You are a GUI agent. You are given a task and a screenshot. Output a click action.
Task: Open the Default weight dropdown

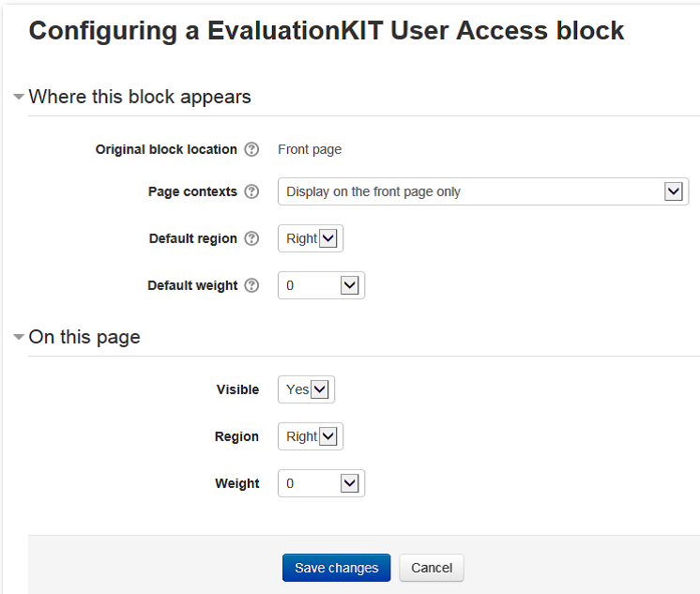pyautogui.click(x=321, y=285)
